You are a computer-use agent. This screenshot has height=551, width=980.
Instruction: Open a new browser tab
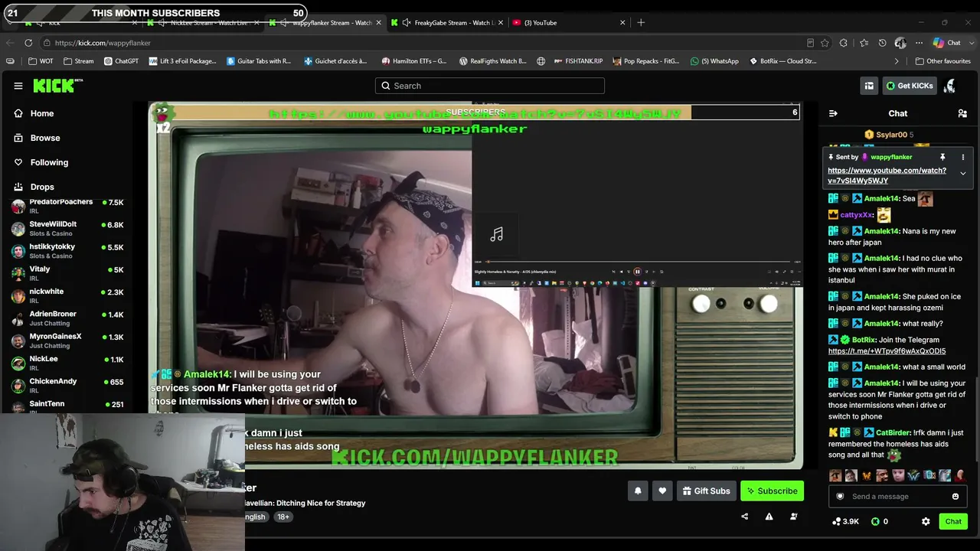[x=641, y=23]
